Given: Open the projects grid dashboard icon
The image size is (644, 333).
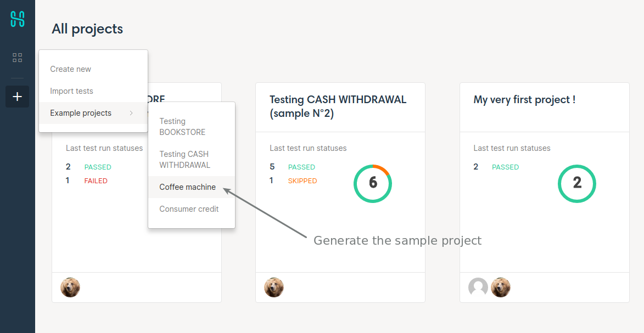Looking at the screenshot, I should click(18, 58).
